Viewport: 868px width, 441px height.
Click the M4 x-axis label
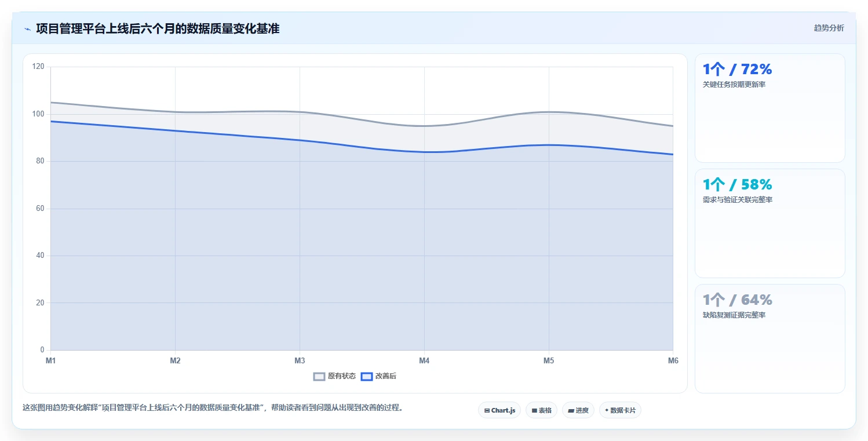tap(424, 360)
